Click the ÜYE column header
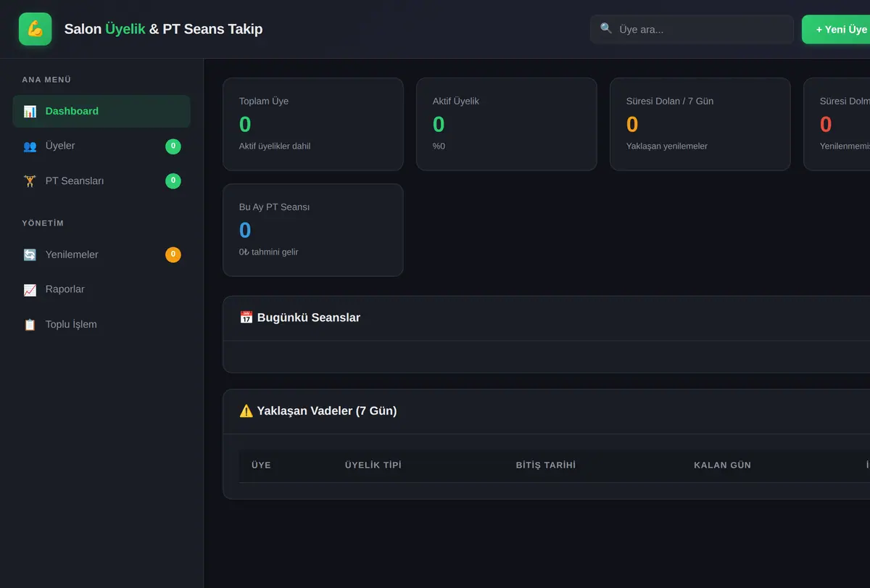 [261, 465]
